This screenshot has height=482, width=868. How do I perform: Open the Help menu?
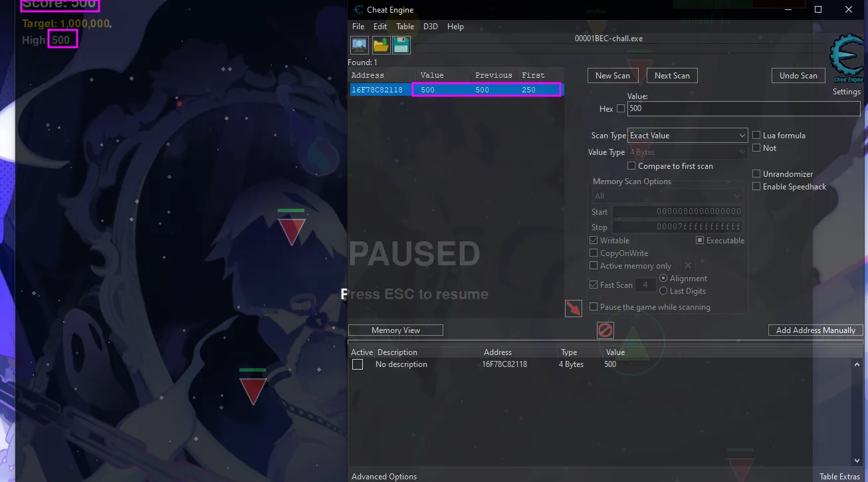click(x=455, y=27)
